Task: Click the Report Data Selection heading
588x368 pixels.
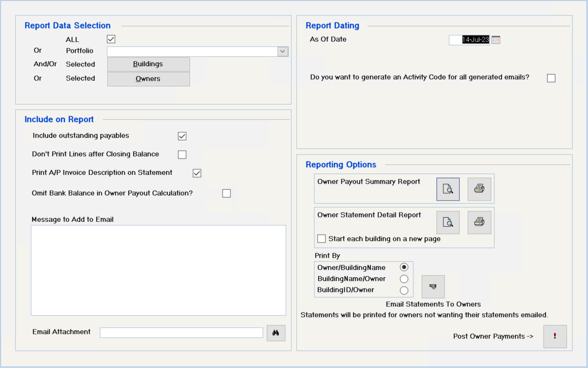Action: click(x=68, y=26)
